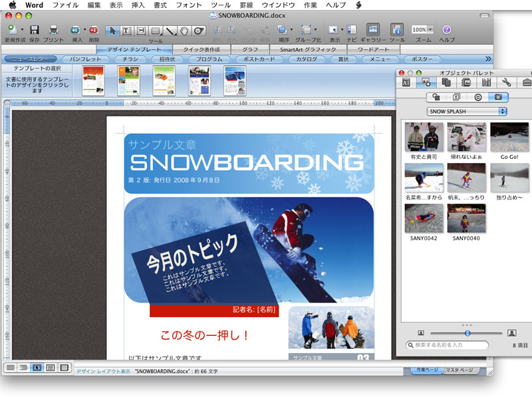This screenshot has width=532, height=399.
Task: Print using the プリント icon
Action: tap(53, 30)
